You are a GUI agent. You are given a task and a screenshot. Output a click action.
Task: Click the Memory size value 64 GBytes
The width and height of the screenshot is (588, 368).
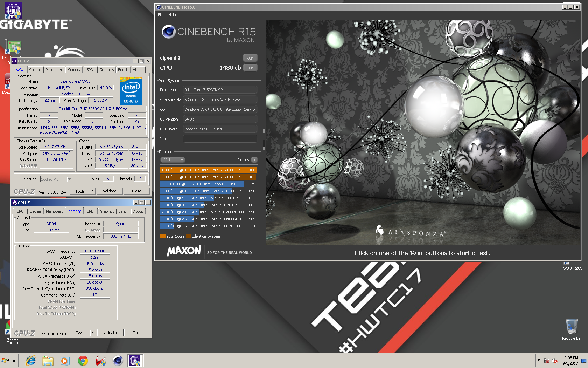click(x=51, y=230)
